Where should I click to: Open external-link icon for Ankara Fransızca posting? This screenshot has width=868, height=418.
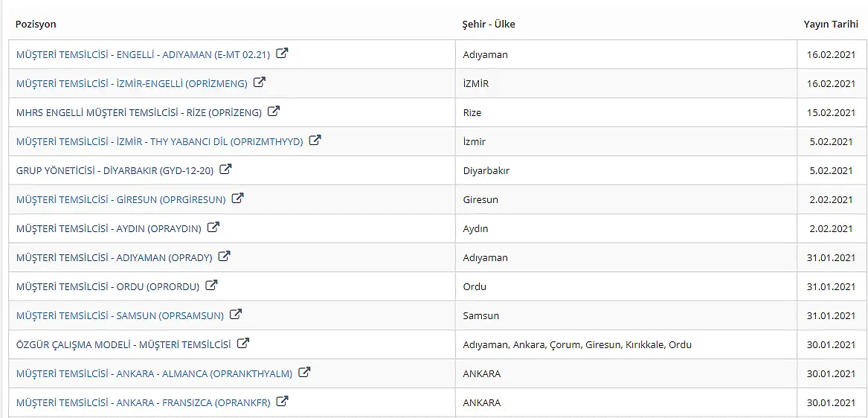(283, 401)
